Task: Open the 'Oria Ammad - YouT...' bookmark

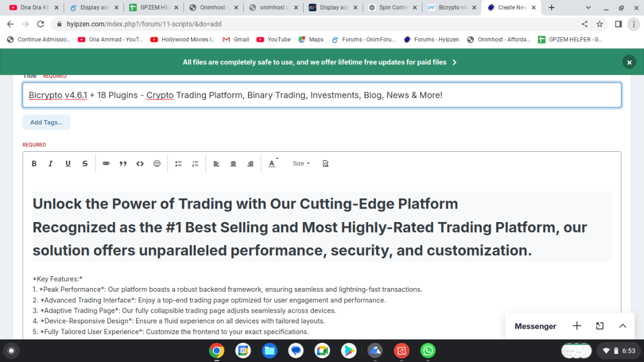Action: (110, 40)
